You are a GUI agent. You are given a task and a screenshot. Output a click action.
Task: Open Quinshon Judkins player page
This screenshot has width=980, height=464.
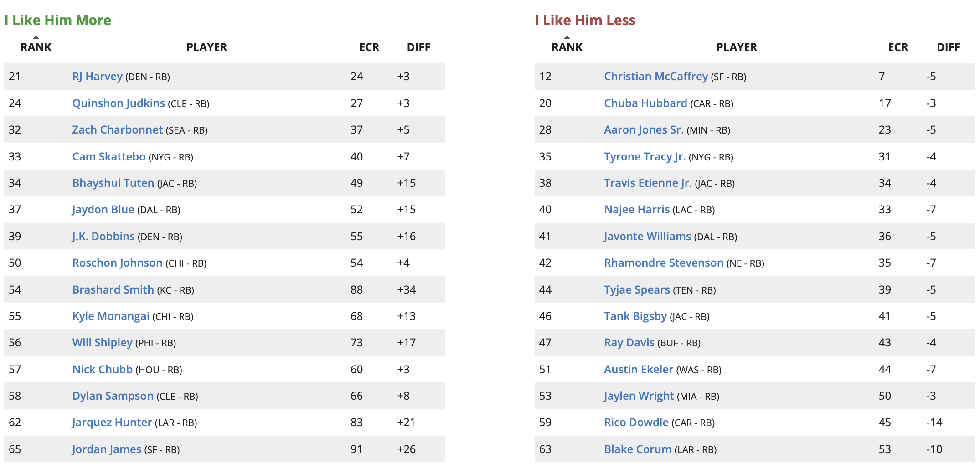click(x=119, y=103)
